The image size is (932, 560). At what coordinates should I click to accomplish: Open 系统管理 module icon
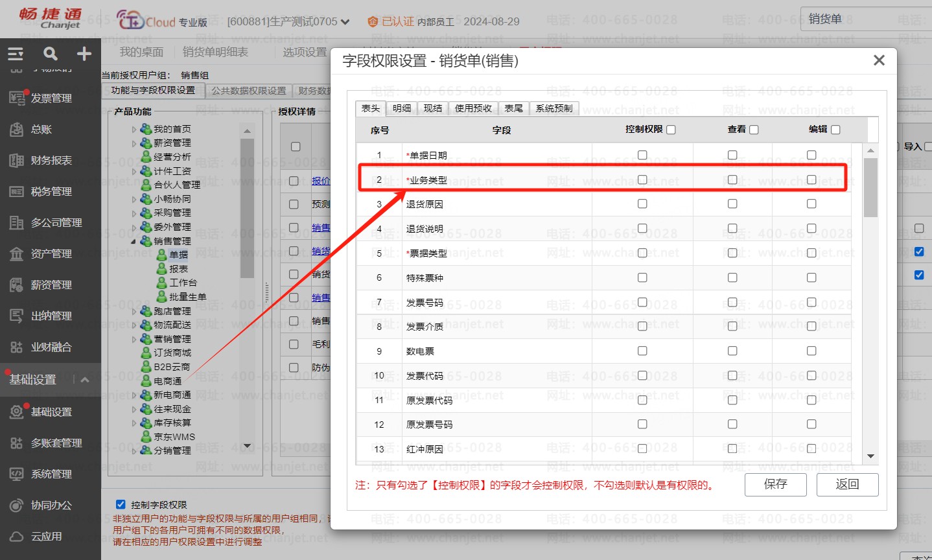coord(17,474)
